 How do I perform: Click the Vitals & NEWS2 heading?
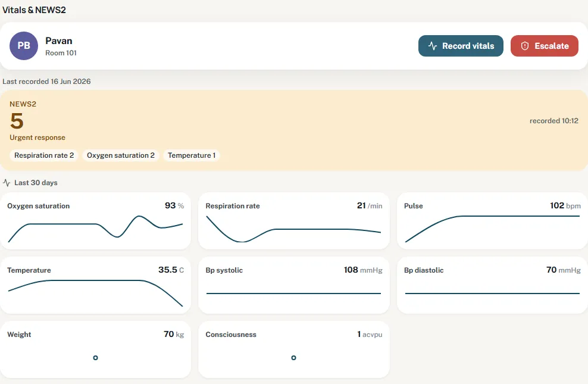[34, 10]
